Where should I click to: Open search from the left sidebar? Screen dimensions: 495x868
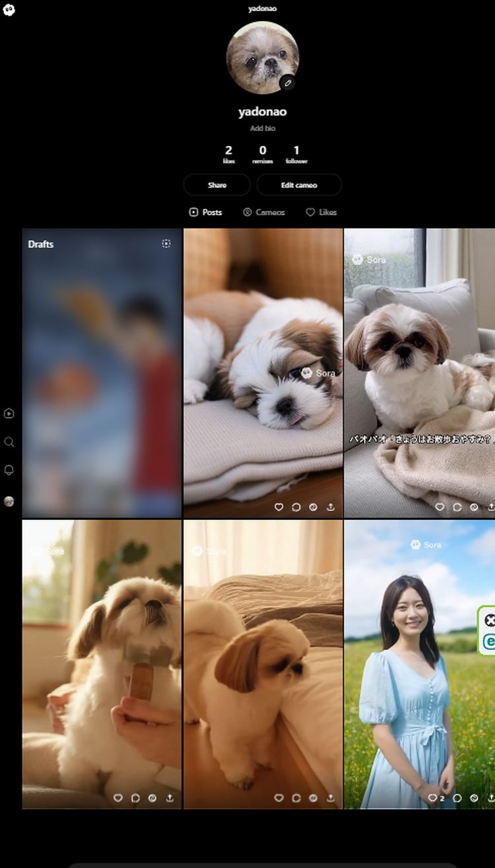pos(9,442)
